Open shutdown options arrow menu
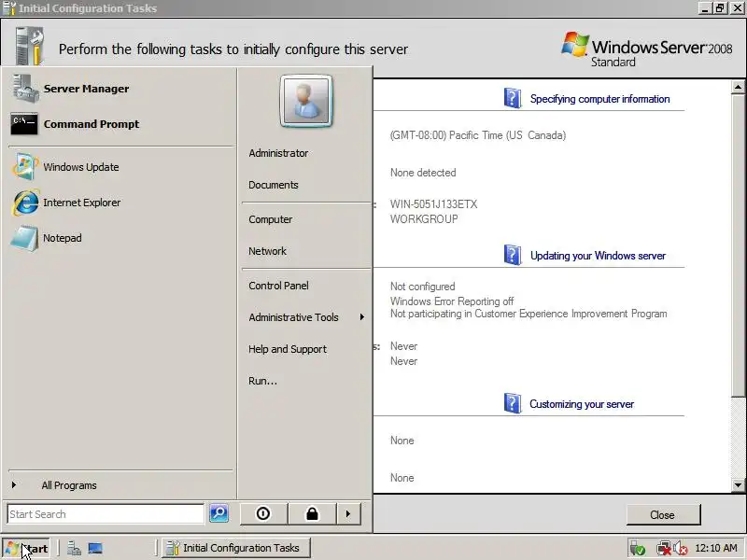This screenshot has height=560, width=747. coord(348,514)
